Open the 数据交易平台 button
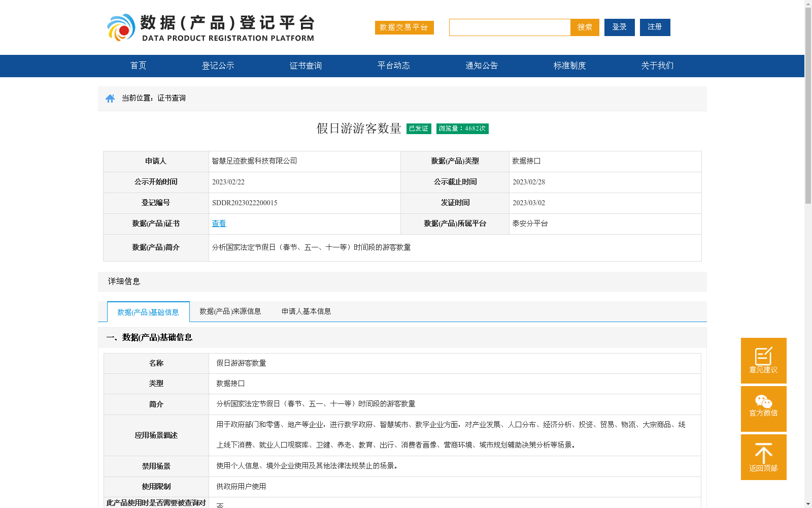 coord(404,27)
